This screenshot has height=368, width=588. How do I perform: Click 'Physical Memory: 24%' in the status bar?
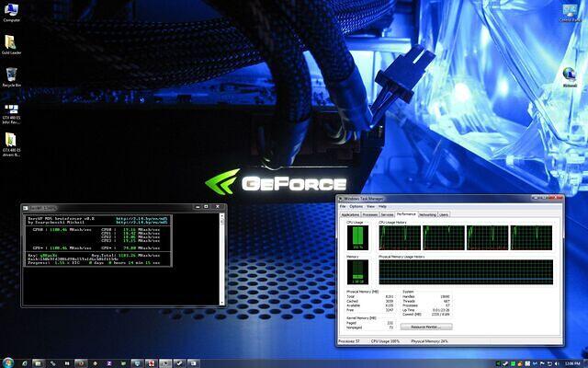tap(429, 341)
